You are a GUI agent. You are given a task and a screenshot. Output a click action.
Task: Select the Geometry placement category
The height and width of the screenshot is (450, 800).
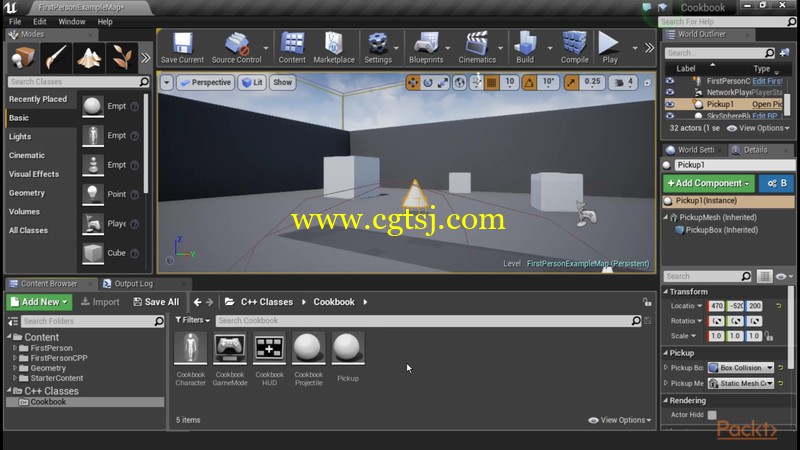point(27,193)
